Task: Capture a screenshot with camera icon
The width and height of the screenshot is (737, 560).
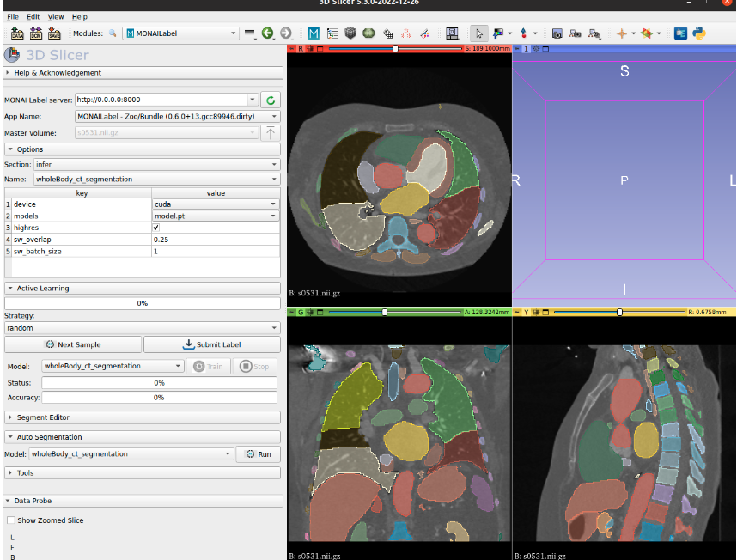Action: [557, 33]
